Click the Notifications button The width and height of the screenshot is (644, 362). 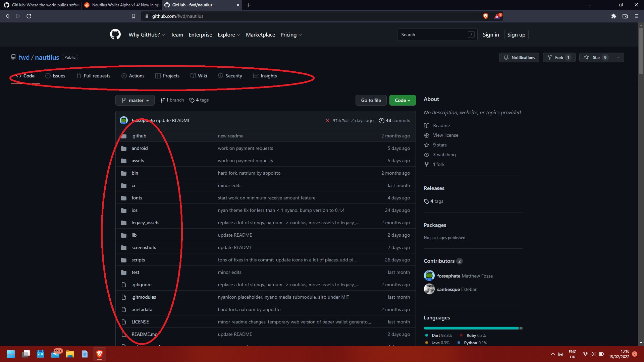click(x=519, y=57)
